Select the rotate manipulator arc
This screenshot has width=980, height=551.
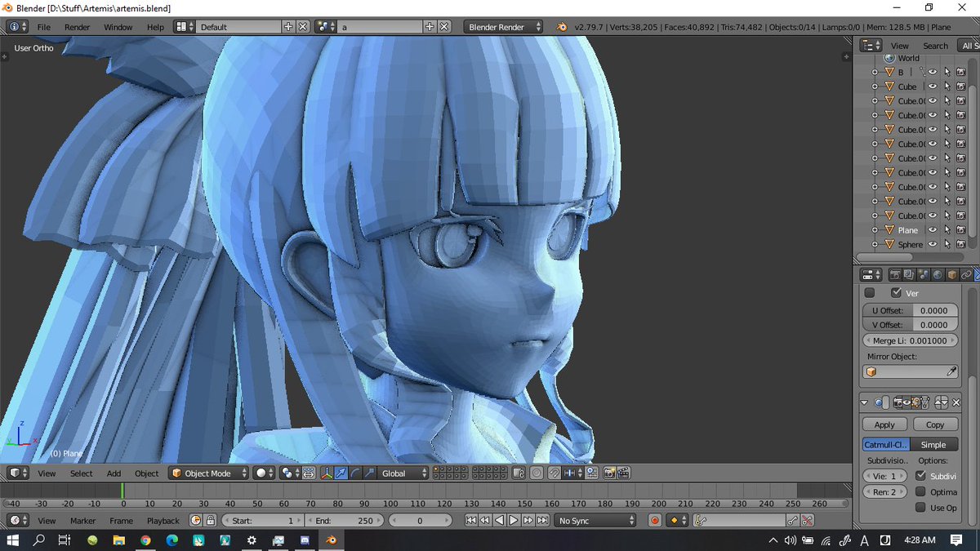pos(355,473)
